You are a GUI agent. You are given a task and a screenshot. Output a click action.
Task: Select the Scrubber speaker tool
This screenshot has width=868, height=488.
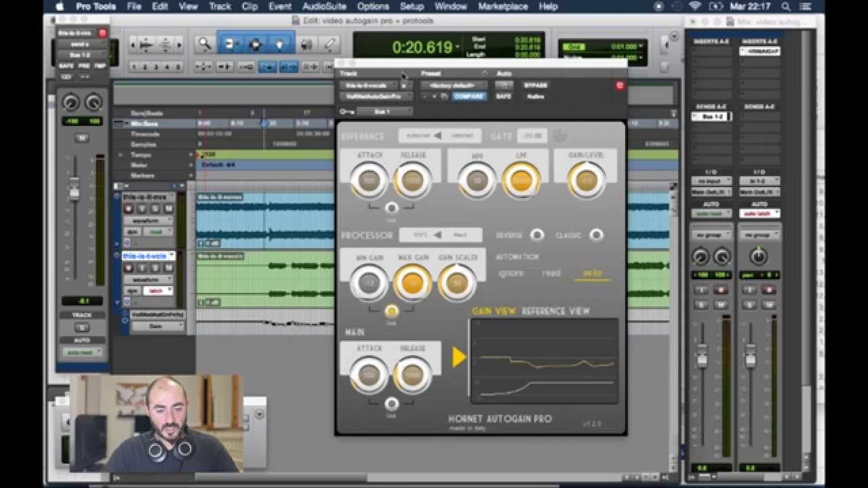(307, 45)
